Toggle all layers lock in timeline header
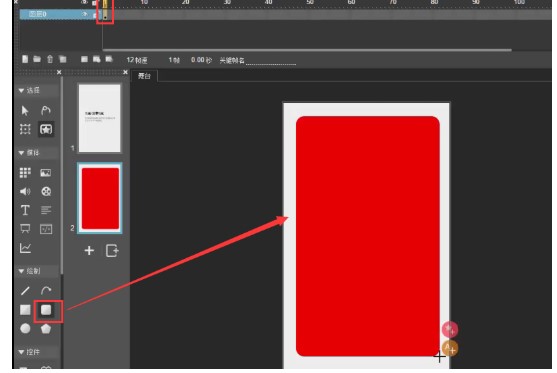 coord(94,2)
